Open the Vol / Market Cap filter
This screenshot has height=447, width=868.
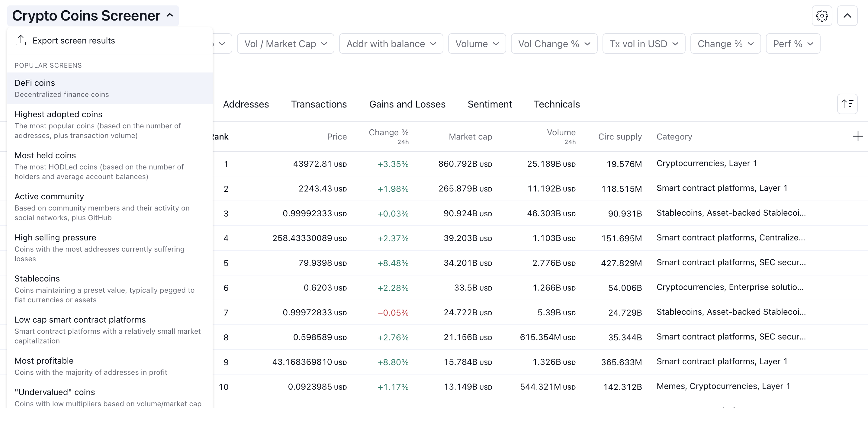285,44
